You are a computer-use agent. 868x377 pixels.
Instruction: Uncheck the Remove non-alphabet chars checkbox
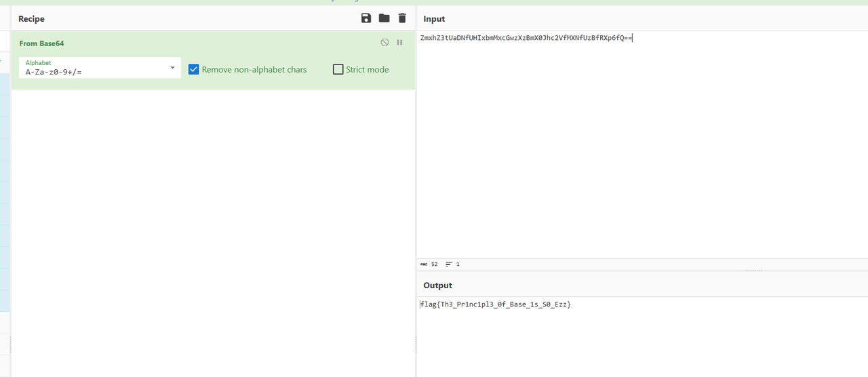coord(194,69)
